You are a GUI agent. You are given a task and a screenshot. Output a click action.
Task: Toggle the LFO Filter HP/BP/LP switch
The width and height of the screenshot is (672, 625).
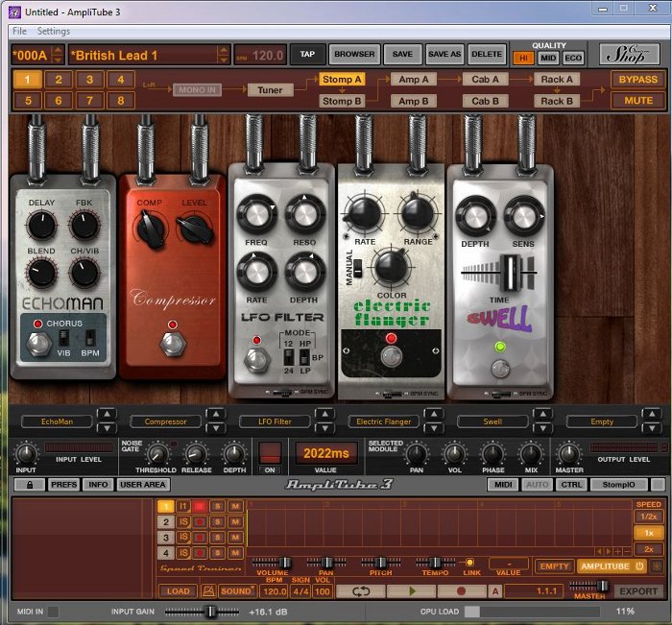pyautogui.click(x=304, y=357)
